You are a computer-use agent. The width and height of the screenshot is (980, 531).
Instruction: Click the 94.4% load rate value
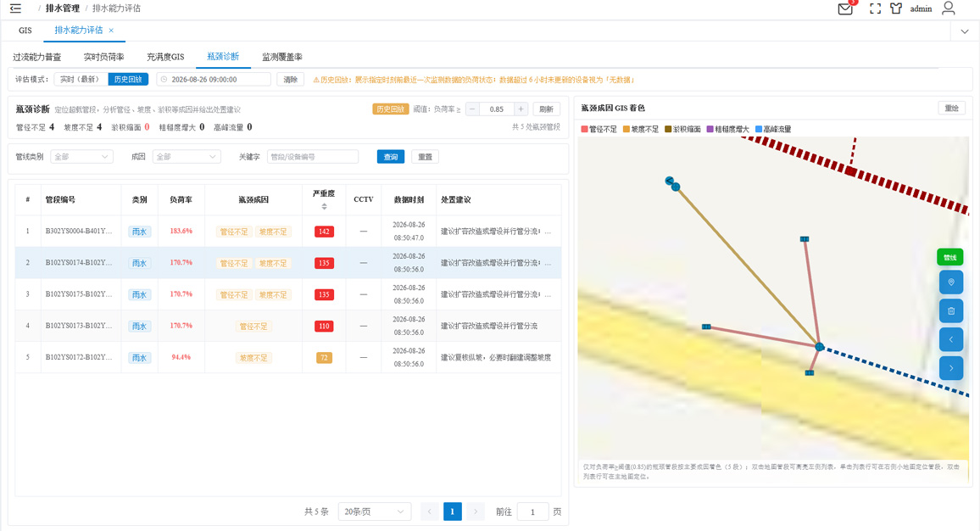click(181, 357)
